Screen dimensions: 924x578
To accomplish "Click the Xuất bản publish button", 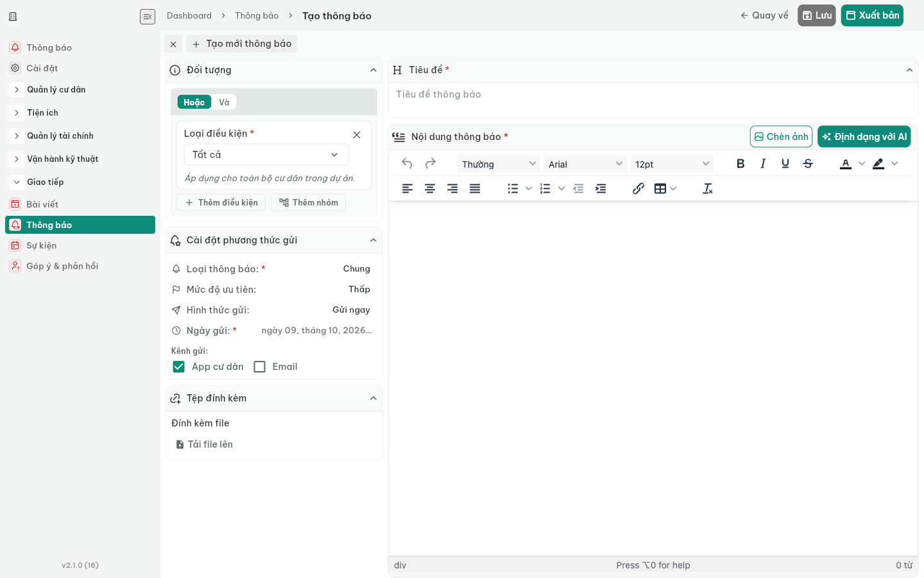I will point(872,15).
